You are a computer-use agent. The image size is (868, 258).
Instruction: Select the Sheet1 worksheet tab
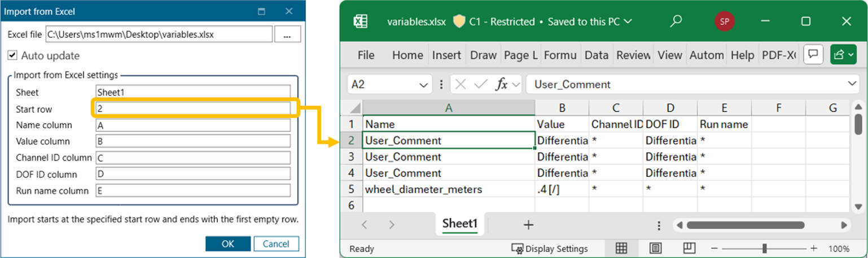tap(459, 224)
